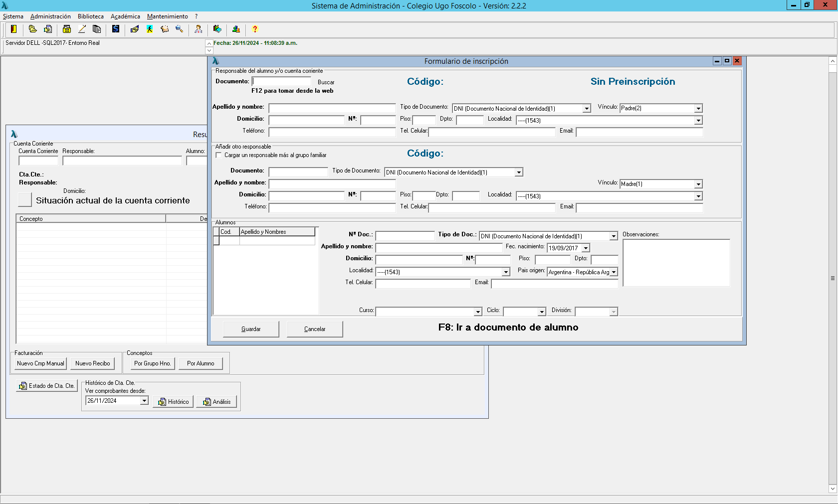Open the Sistema menu
Image resolution: width=838 pixels, height=504 pixels.
pyautogui.click(x=13, y=16)
